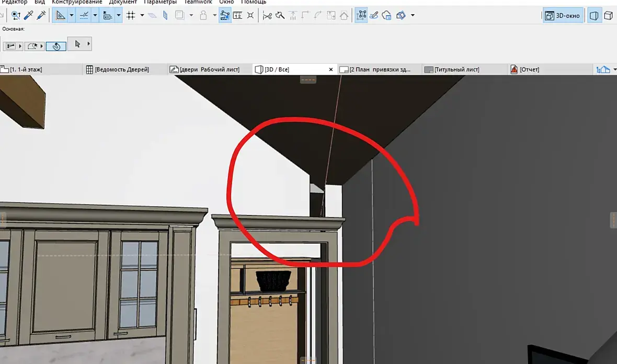Toggle guide lines triangle ruler icon
The width and height of the screenshot is (617, 364).
(60, 15)
